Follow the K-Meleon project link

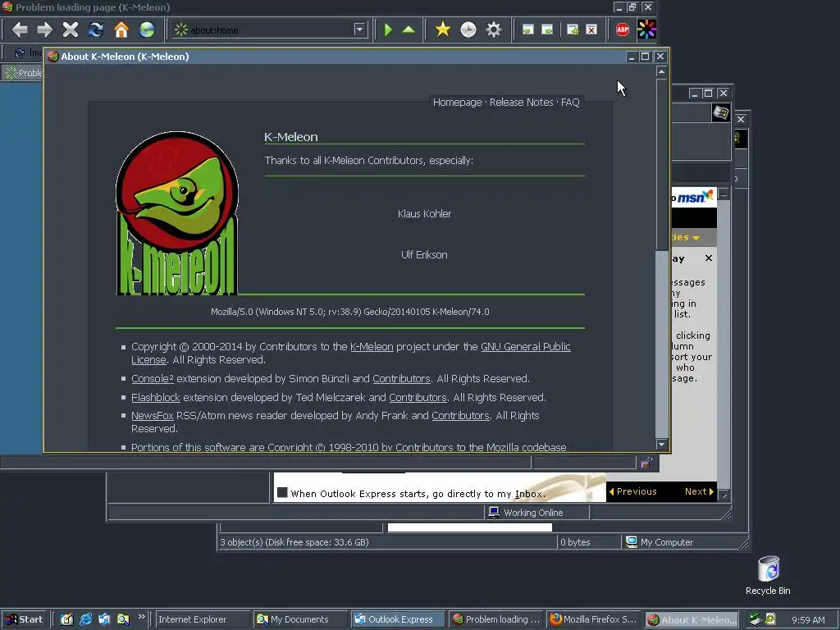372,347
